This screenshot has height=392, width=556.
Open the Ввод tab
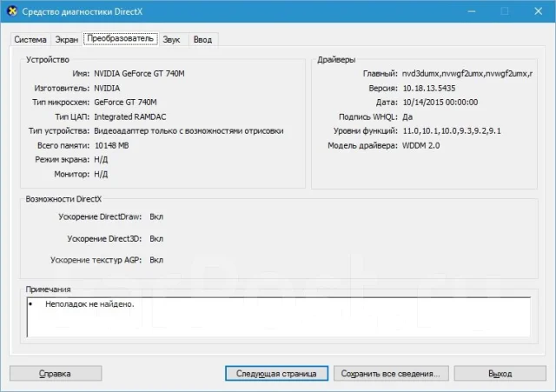[x=202, y=39]
